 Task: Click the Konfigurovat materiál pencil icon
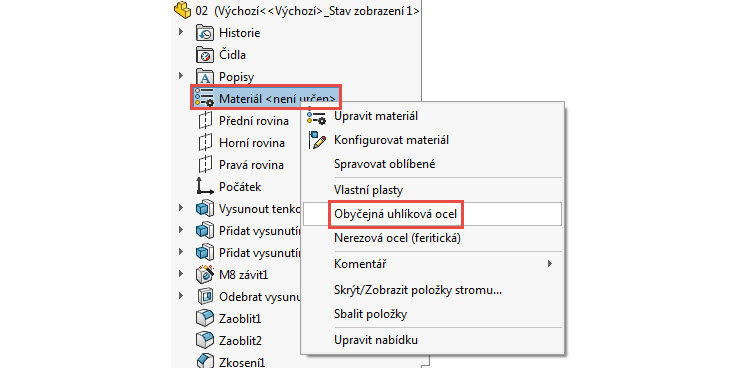tap(317, 140)
